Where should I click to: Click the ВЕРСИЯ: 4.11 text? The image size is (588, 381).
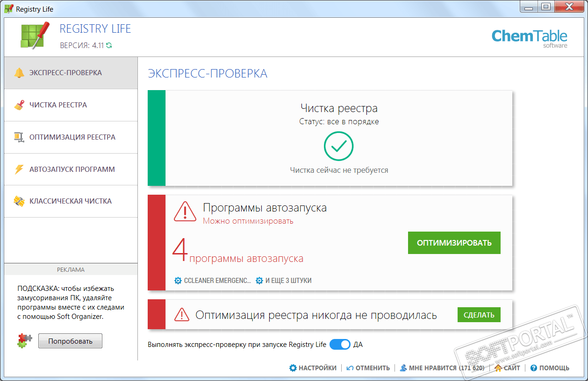tap(82, 46)
